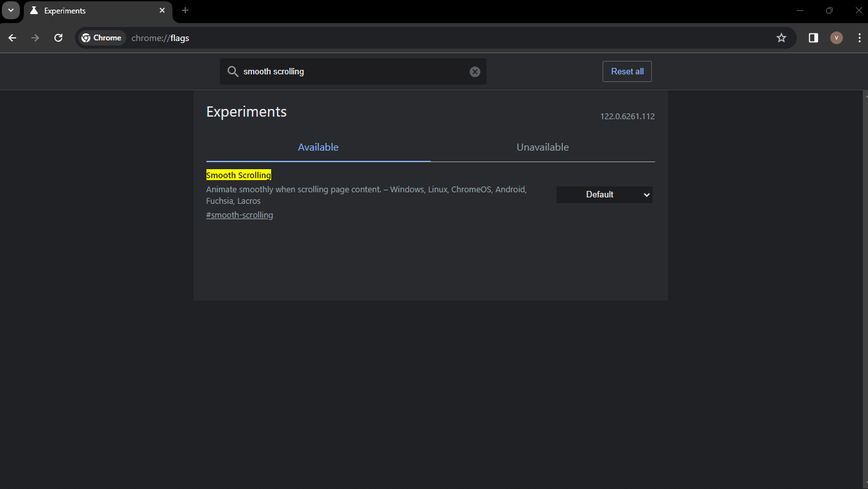Image resolution: width=868 pixels, height=489 pixels.
Task: Open a new tab with the plus button
Action: [185, 10]
